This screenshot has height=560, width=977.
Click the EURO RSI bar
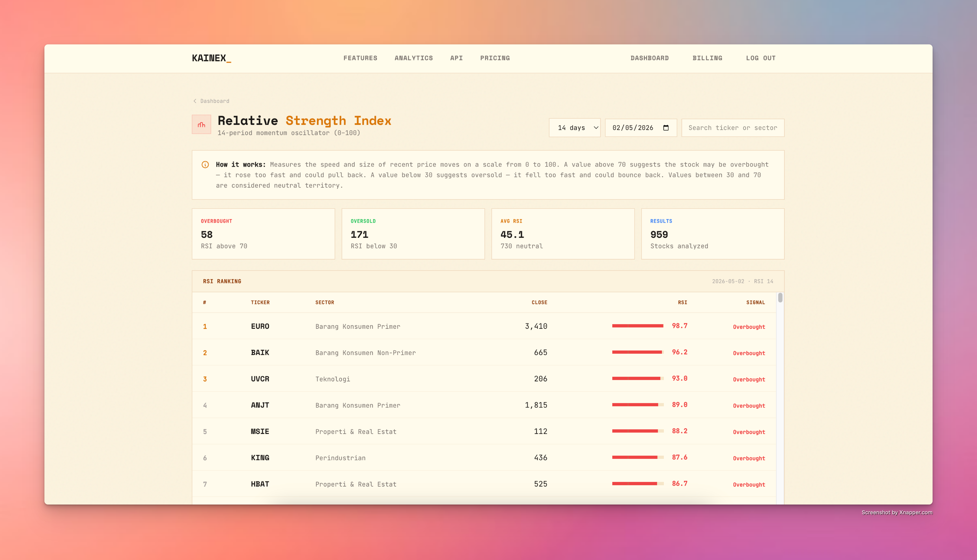(x=638, y=326)
